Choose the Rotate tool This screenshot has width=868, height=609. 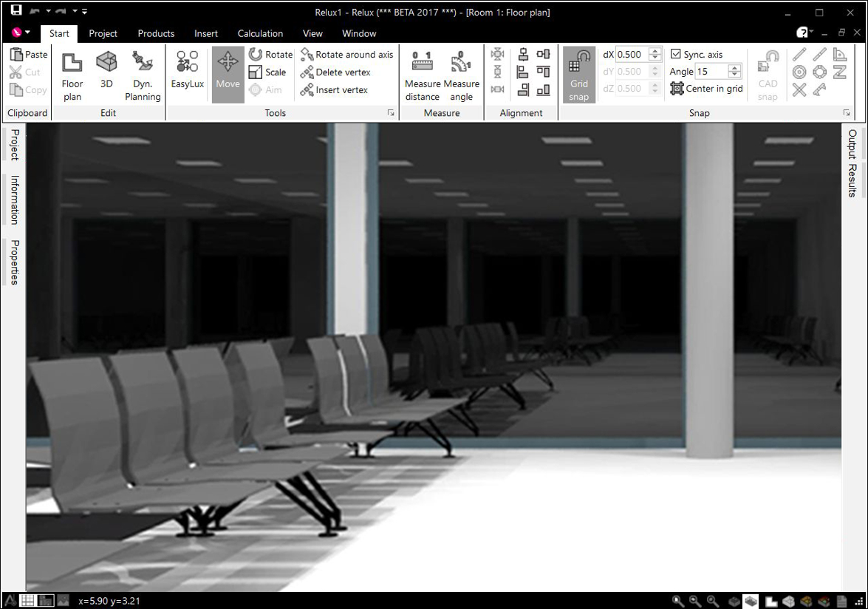270,54
